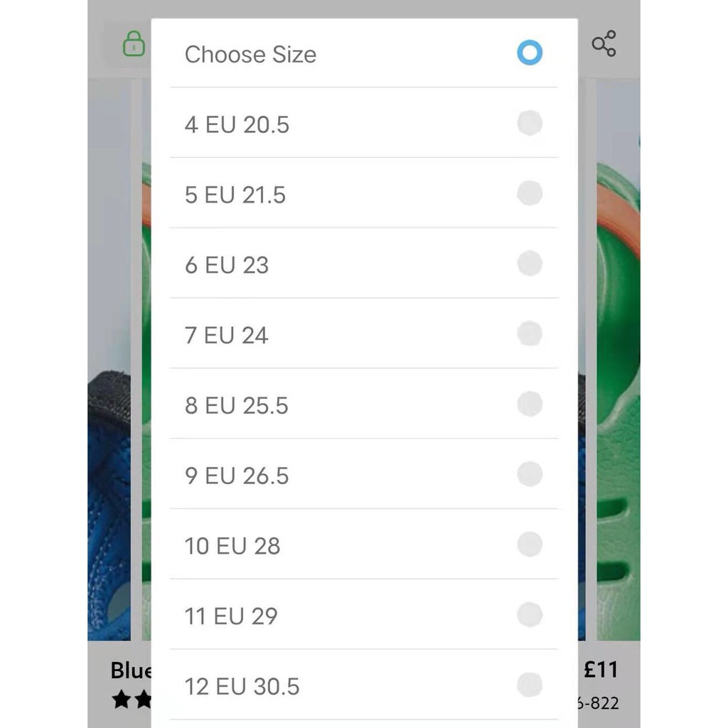Click the green padlock icon
Screen dimensions: 728x728
click(134, 43)
